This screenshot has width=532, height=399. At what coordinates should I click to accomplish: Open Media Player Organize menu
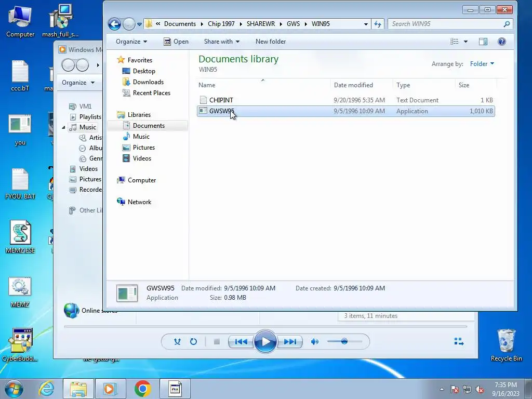(78, 83)
